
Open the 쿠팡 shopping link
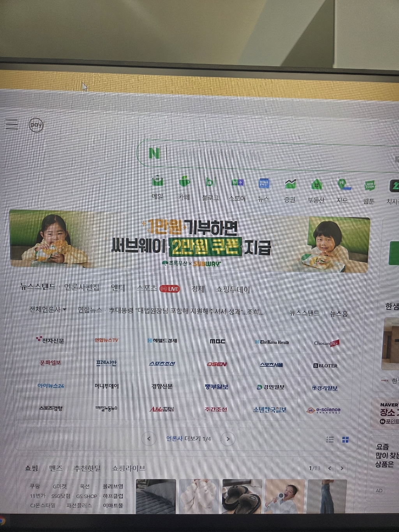pos(35,486)
